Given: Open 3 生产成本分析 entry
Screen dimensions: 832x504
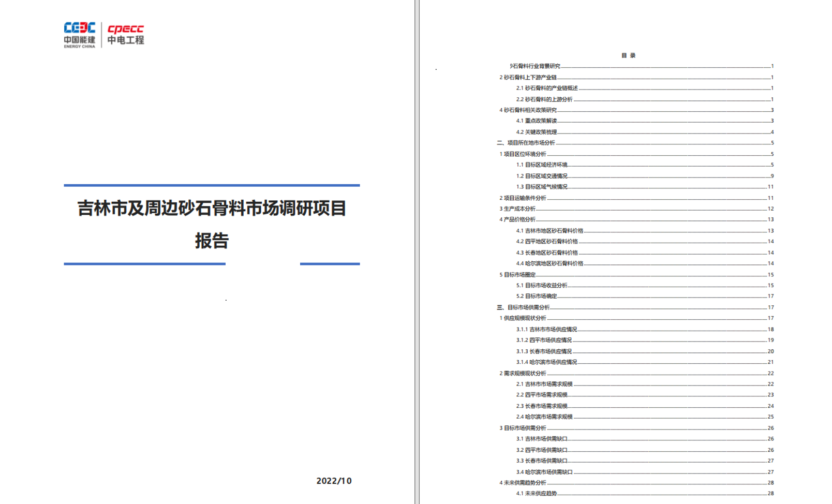Looking at the screenshot, I should point(517,209).
